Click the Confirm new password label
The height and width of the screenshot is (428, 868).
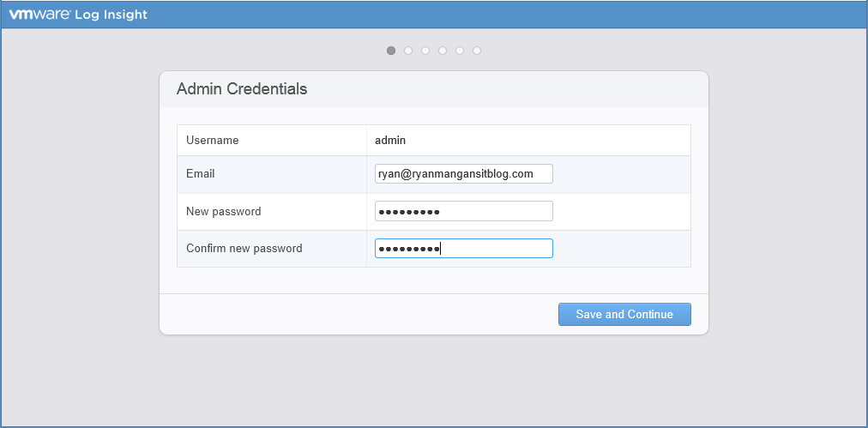coord(244,249)
